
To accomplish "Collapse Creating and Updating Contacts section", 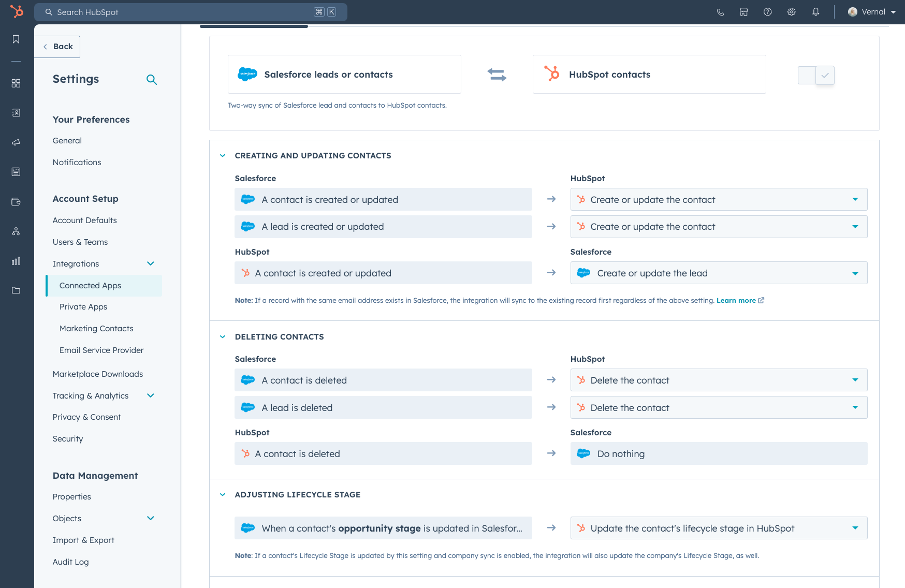I will click(x=223, y=156).
